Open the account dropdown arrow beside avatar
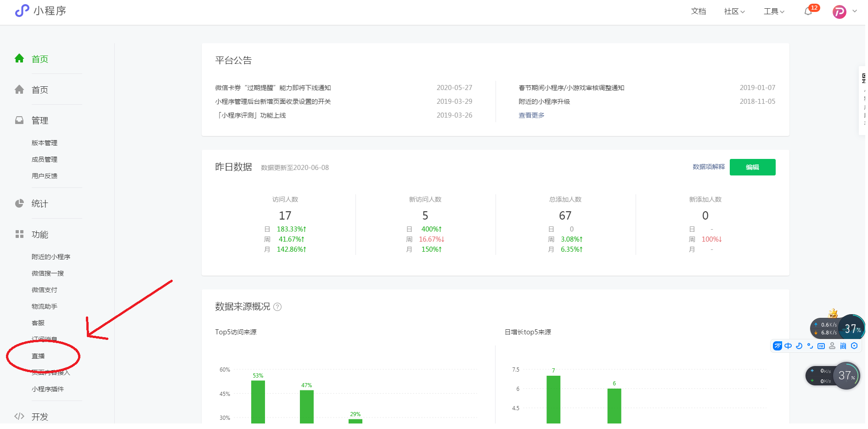The width and height of the screenshot is (868, 429). coord(855,11)
